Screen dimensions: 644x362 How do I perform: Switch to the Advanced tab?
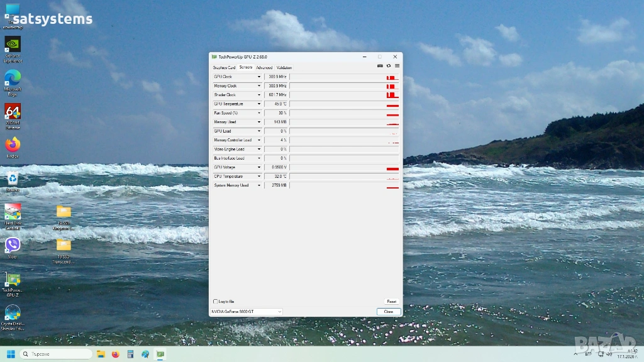coord(264,67)
